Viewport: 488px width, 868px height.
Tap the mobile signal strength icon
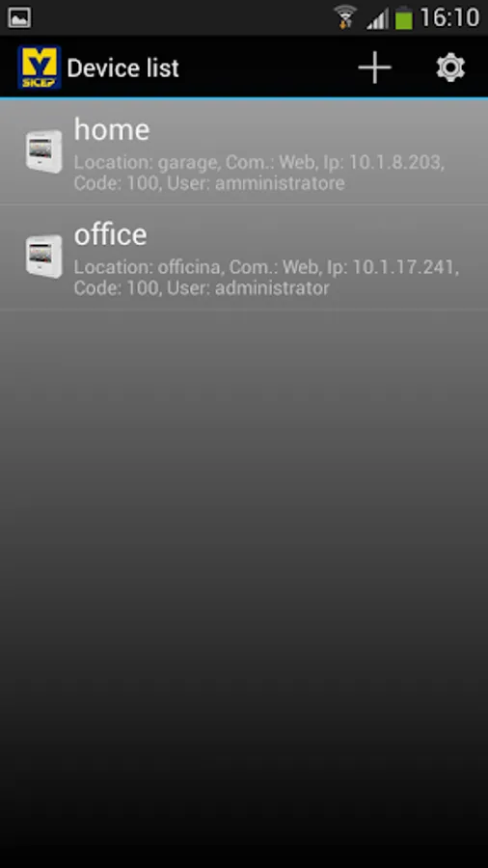pyautogui.click(x=377, y=18)
